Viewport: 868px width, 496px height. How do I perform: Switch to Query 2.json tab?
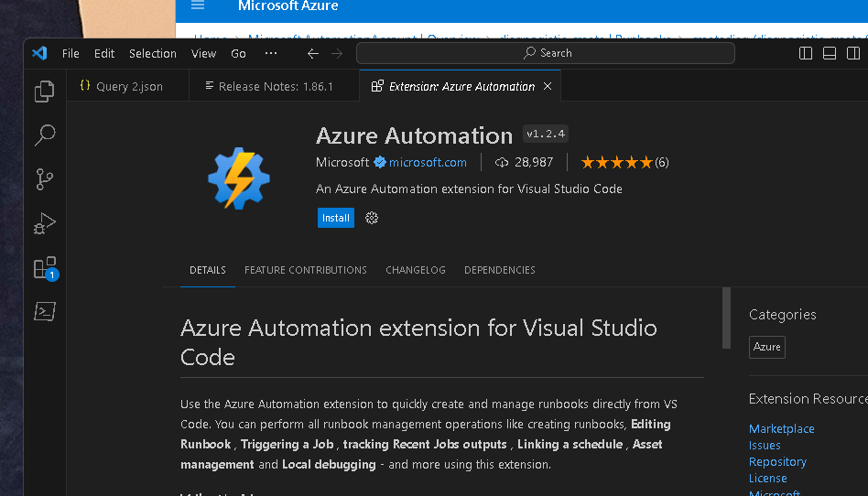point(128,86)
